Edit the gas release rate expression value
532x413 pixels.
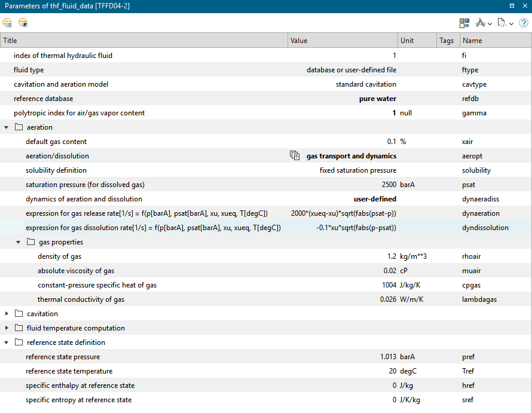point(343,213)
